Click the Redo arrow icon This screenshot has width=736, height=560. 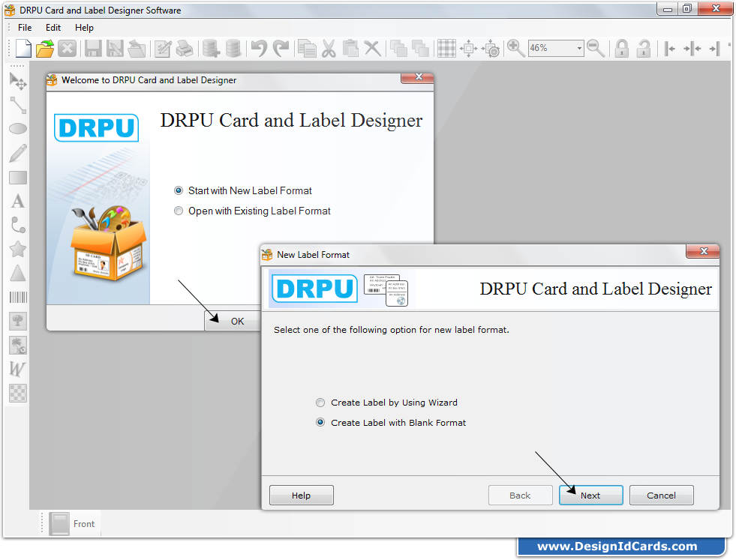click(x=281, y=48)
